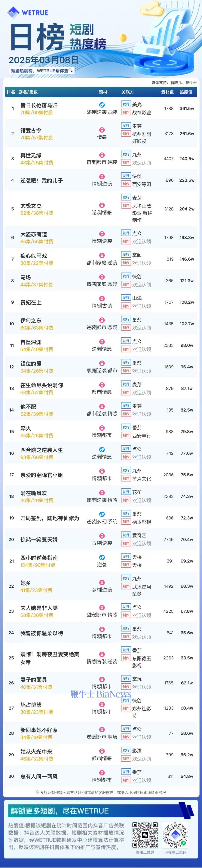The width and height of the screenshot is (202, 868).
Task: Click the 题材 column header
Action: (x=103, y=92)
